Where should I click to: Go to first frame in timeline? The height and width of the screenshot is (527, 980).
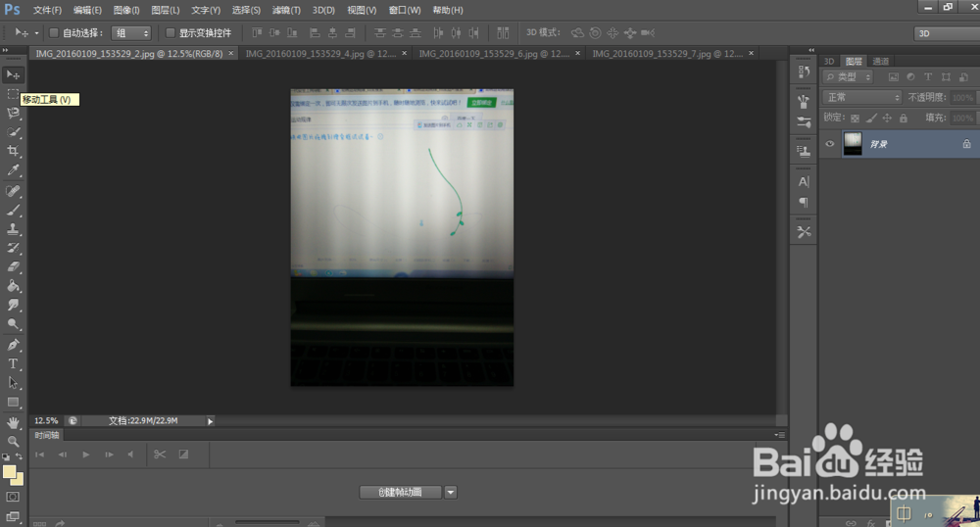39,455
